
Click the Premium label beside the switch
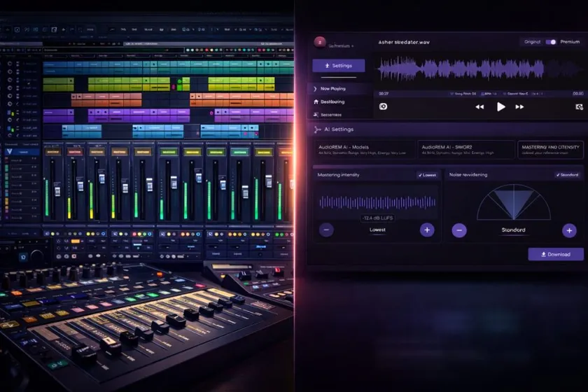pyautogui.click(x=570, y=41)
